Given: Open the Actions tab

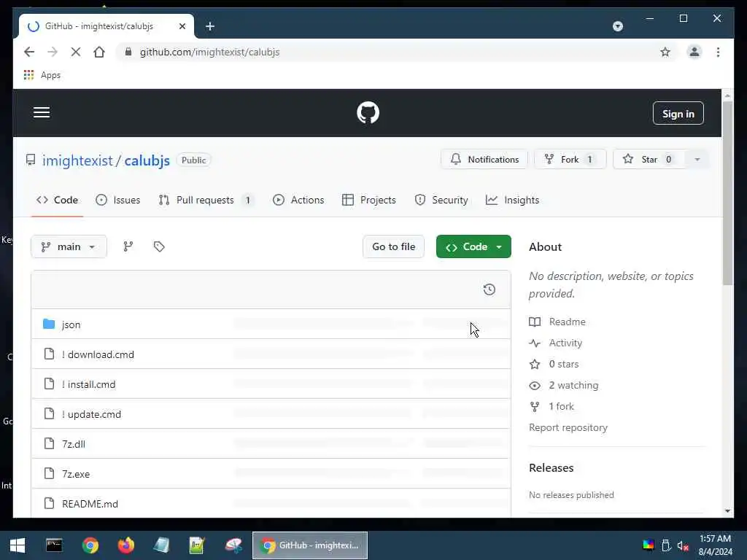Looking at the screenshot, I should tap(298, 200).
